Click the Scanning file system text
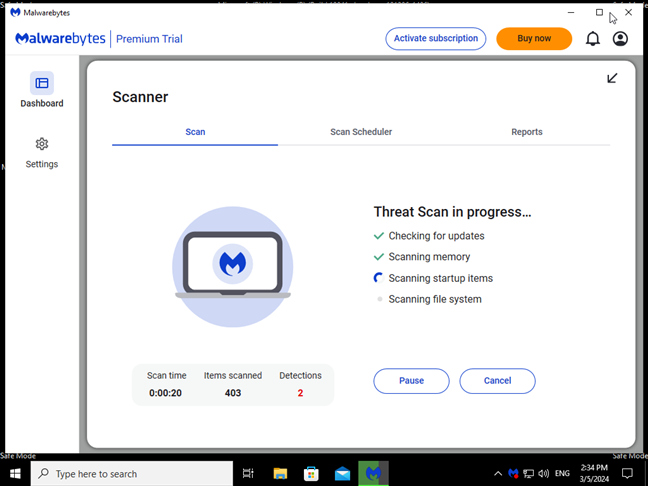This screenshot has width=648, height=486. (x=435, y=299)
